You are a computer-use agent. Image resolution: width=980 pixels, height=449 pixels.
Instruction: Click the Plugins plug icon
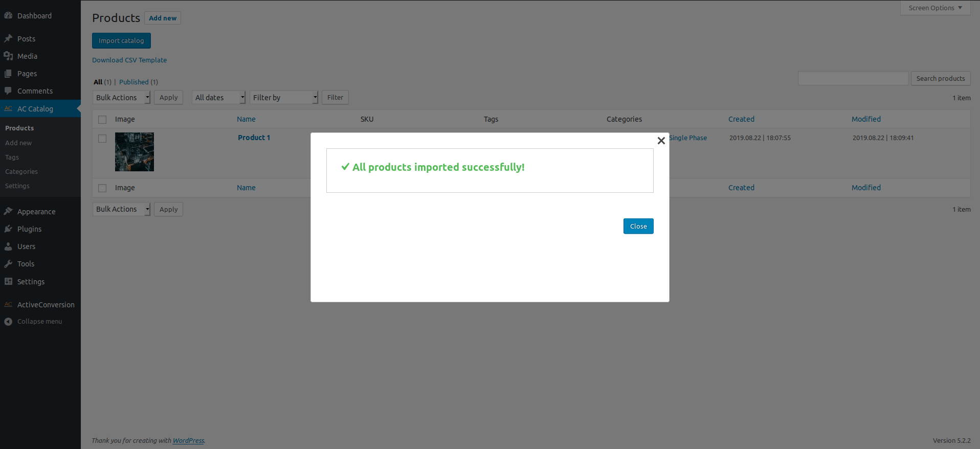[x=8, y=229]
